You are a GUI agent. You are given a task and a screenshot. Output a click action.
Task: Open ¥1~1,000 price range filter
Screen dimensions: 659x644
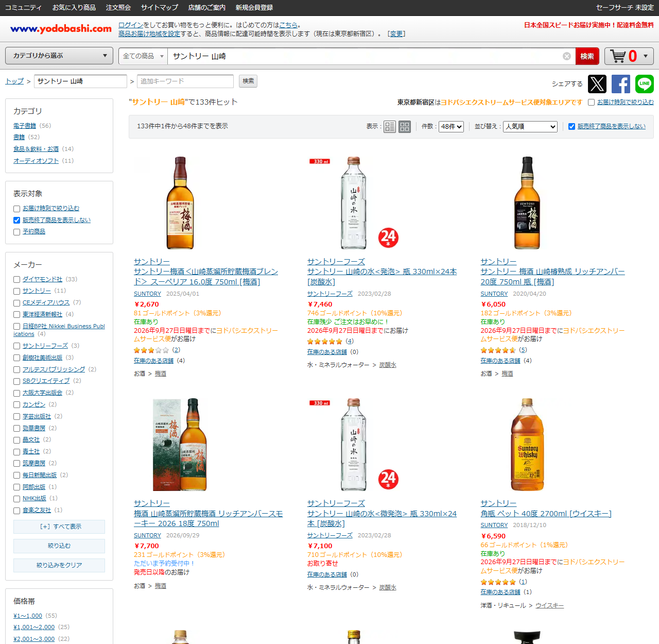tap(28, 616)
